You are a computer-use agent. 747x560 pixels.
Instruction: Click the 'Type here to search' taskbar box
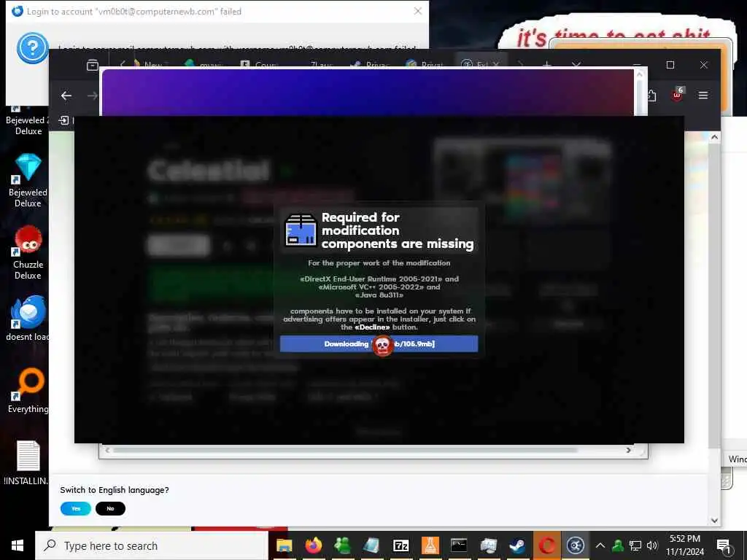[152, 545]
